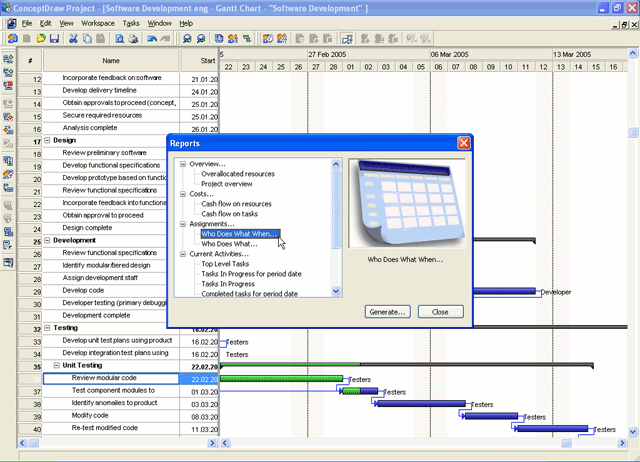Click the two-people resources toolbar icon
Screen dimensions: 640x462
(x=233, y=39)
